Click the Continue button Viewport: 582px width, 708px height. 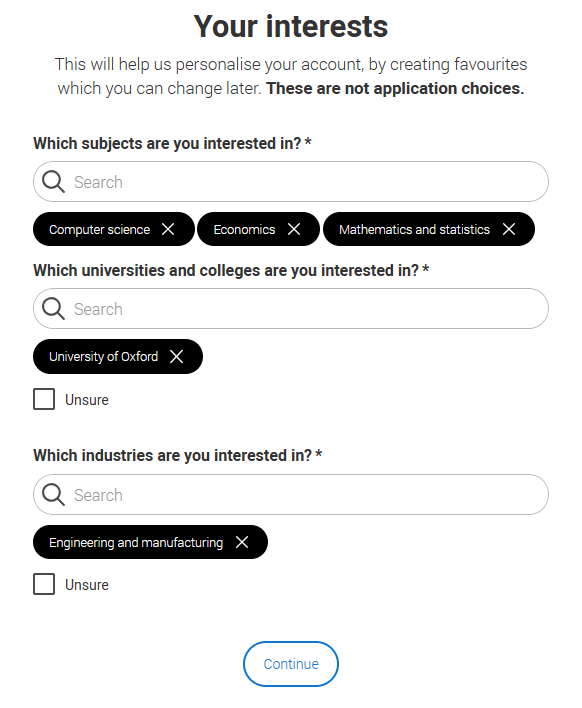[x=291, y=664]
